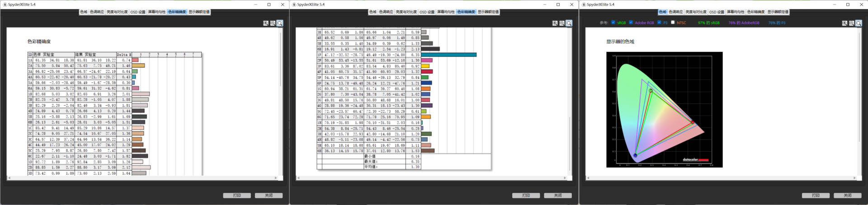Click left arrow of left window's horizontal scrollbar
Screen dimensions: 868x205
tap(9, 178)
